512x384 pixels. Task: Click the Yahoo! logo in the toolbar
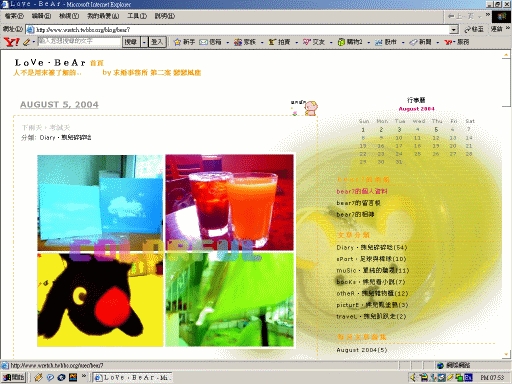coord(11,42)
